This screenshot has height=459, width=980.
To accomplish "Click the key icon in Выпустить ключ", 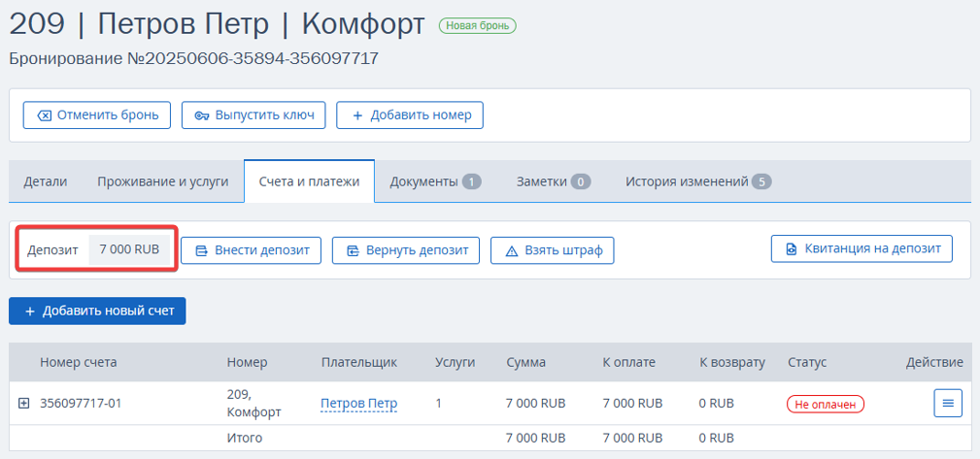I will click(202, 115).
